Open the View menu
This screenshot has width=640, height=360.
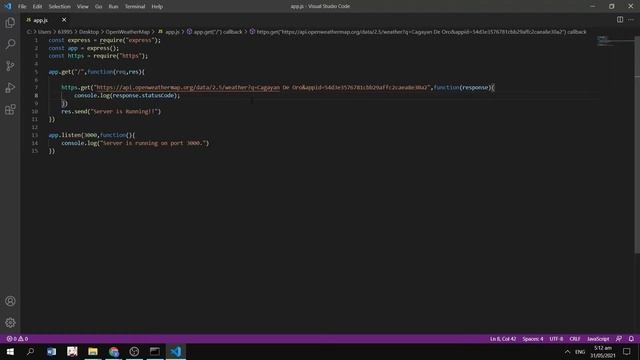click(83, 7)
